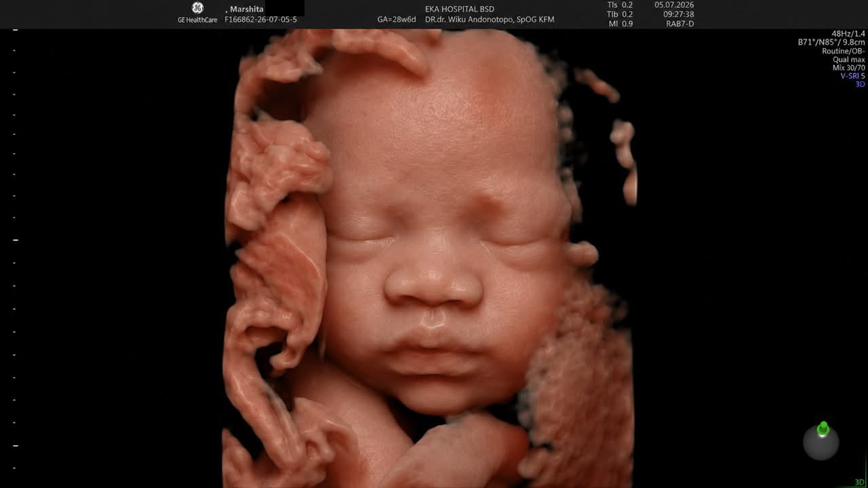Select the GA=28w6d gestational age readout
The width and height of the screenshot is (868, 488).
tap(397, 20)
